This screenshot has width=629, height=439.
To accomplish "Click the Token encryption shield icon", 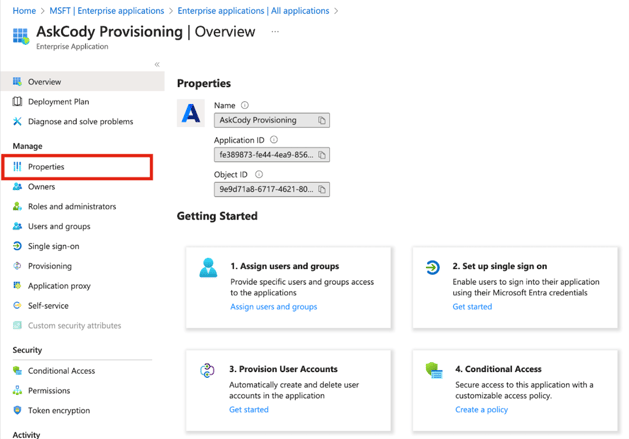I will pyautogui.click(x=17, y=410).
